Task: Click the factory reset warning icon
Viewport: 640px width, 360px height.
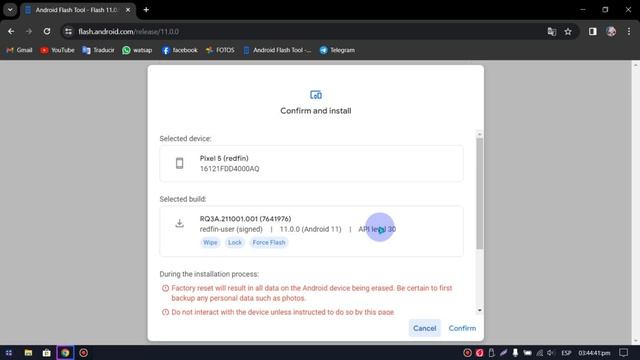Action: tap(165, 288)
